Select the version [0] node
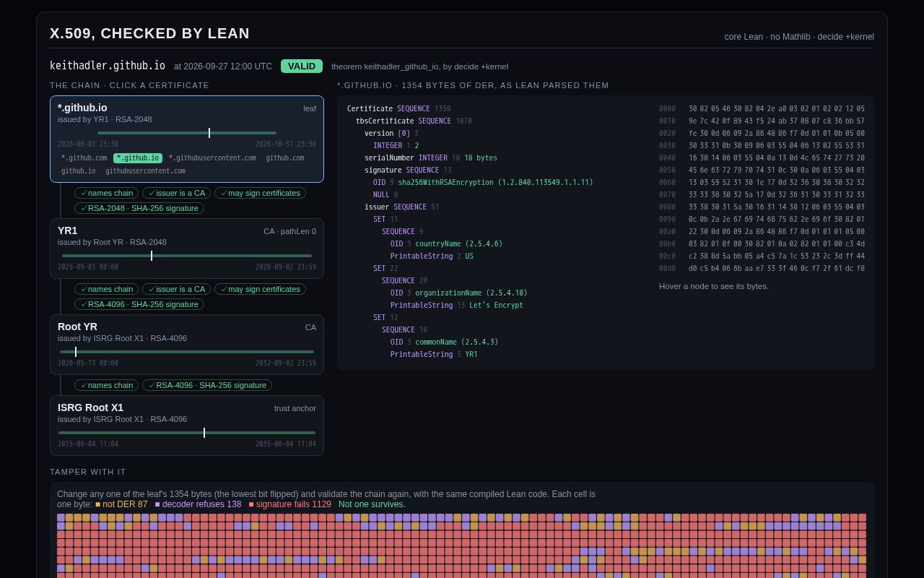924x578 pixels. (x=391, y=134)
